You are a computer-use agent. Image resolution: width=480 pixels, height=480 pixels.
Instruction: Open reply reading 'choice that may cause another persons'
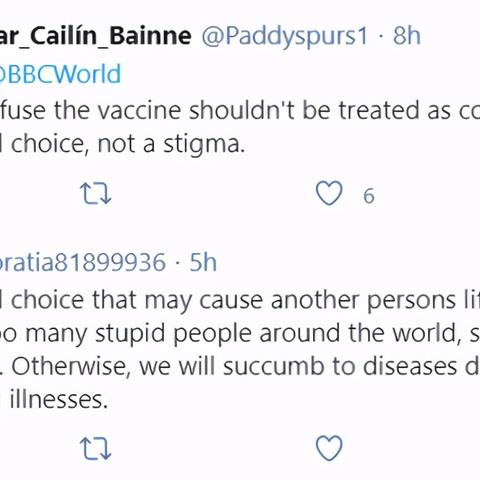point(245,301)
